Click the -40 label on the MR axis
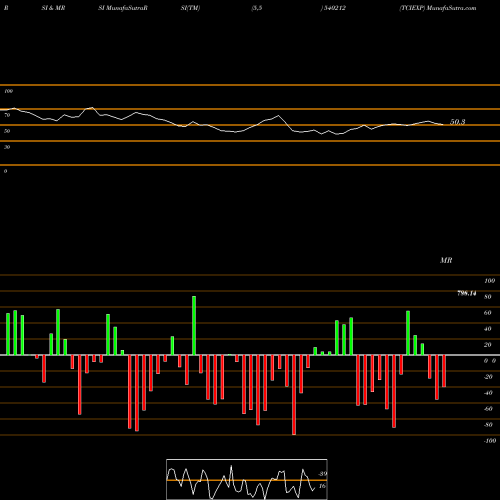 click(488, 393)
